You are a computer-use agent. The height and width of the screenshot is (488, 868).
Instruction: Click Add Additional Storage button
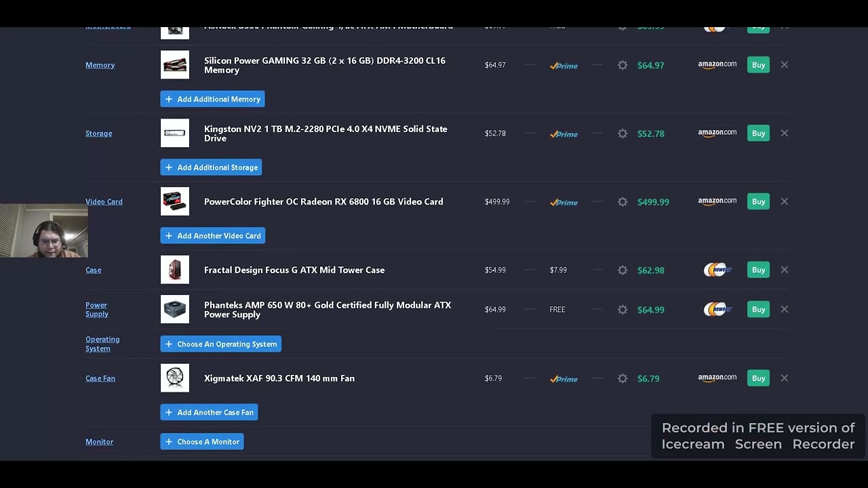click(211, 167)
